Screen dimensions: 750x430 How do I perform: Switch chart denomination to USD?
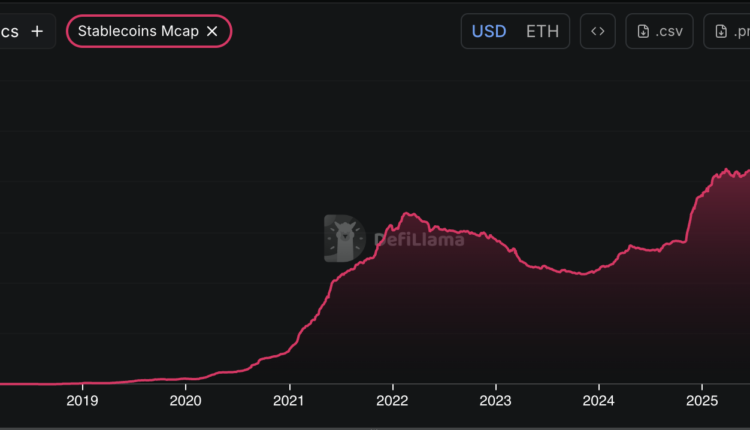pyautogui.click(x=488, y=31)
